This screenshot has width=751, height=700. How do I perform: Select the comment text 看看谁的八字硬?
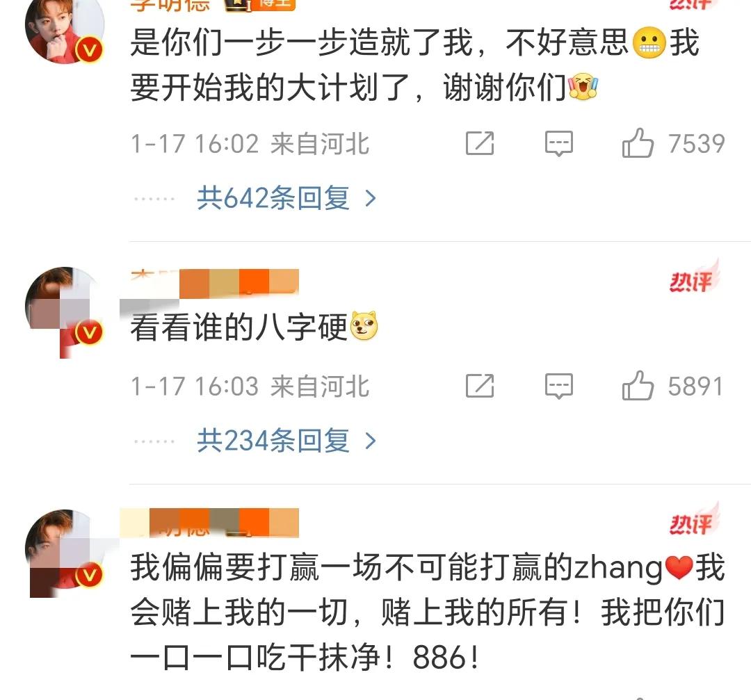pyautogui.click(x=239, y=327)
